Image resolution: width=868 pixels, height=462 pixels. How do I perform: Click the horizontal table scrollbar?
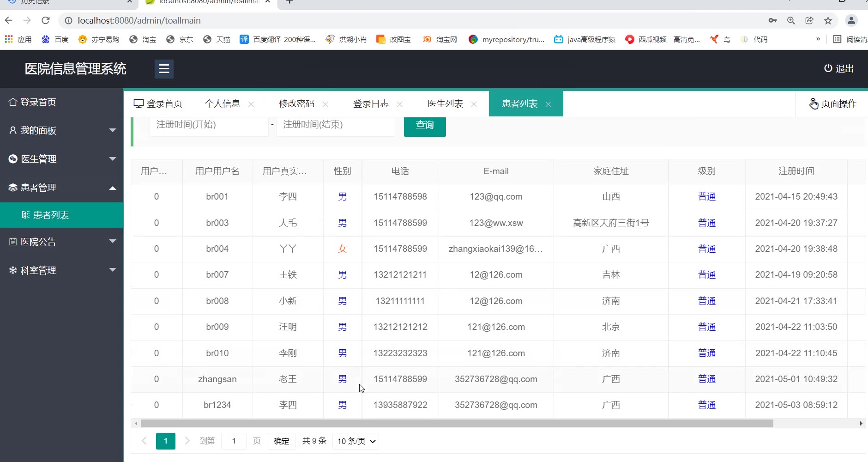point(457,423)
